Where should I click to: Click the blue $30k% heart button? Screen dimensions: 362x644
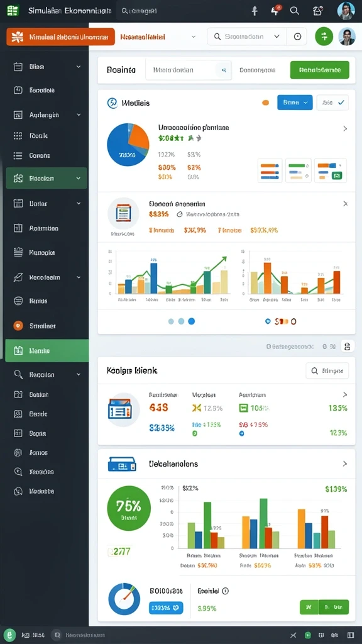click(x=166, y=608)
